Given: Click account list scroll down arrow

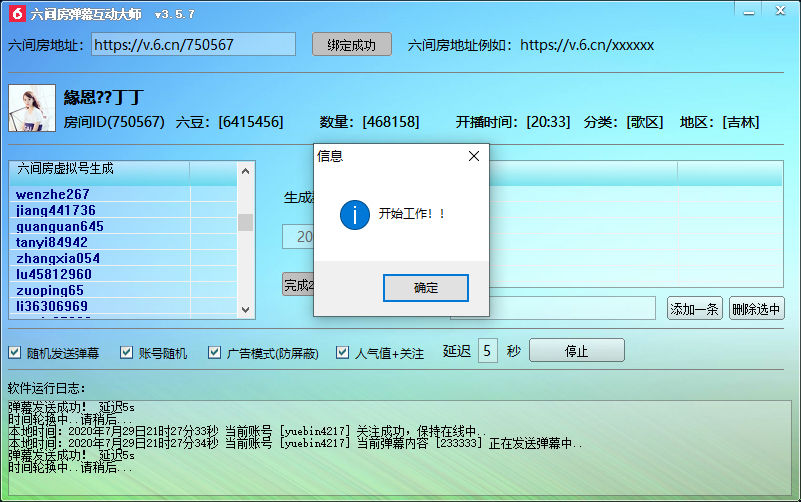Looking at the screenshot, I should pos(245,310).
